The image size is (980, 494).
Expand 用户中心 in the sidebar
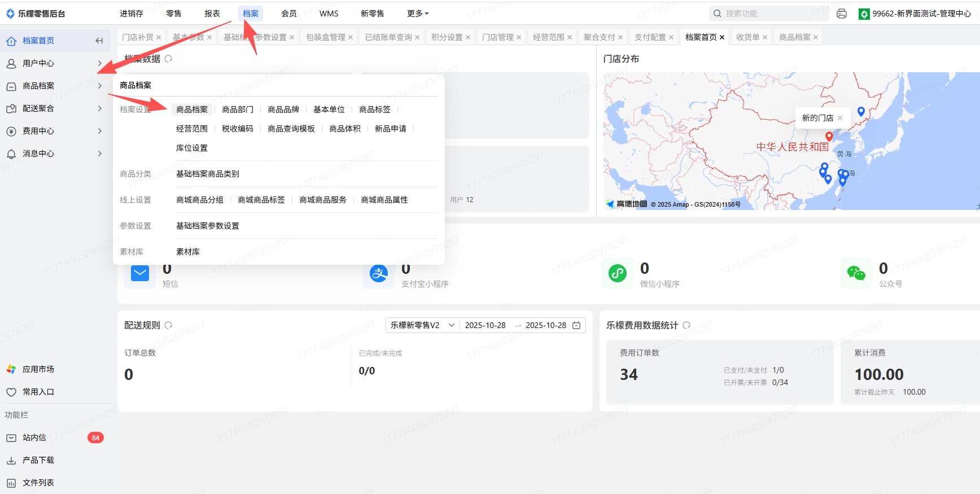click(55, 63)
